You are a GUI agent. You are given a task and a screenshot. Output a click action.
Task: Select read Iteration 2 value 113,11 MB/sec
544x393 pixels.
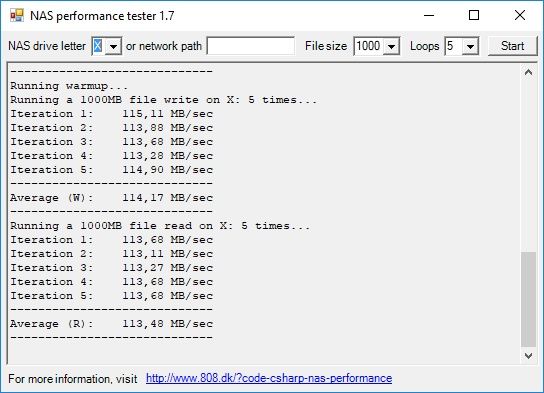coord(168,254)
